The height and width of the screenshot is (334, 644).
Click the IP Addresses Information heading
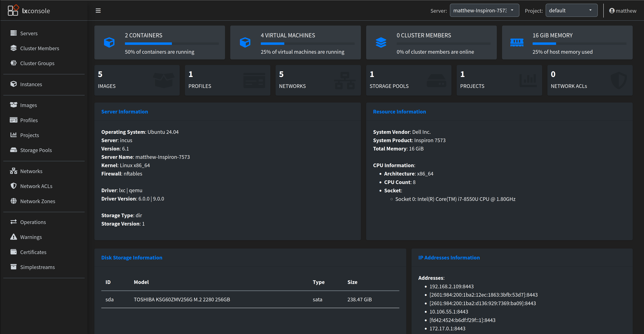449,258
